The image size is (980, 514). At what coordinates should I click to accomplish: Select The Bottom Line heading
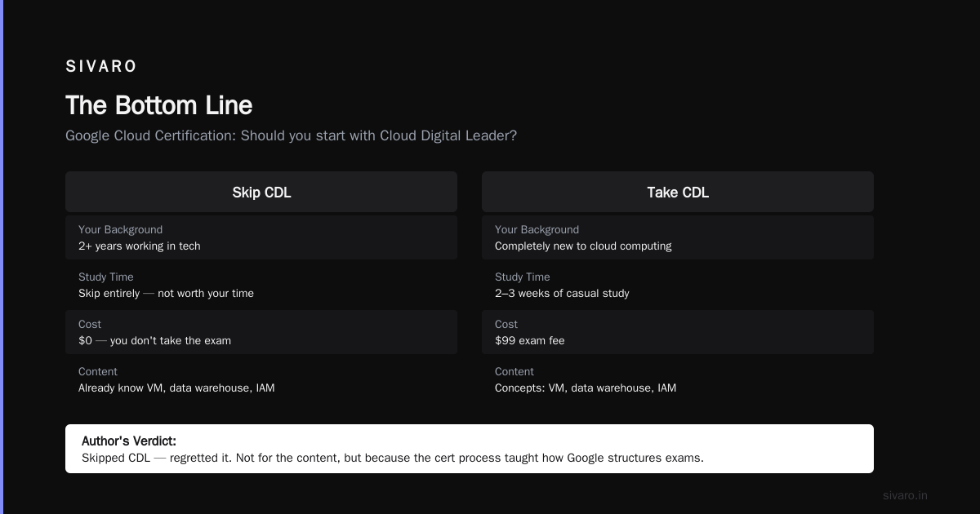pos(159,105)
